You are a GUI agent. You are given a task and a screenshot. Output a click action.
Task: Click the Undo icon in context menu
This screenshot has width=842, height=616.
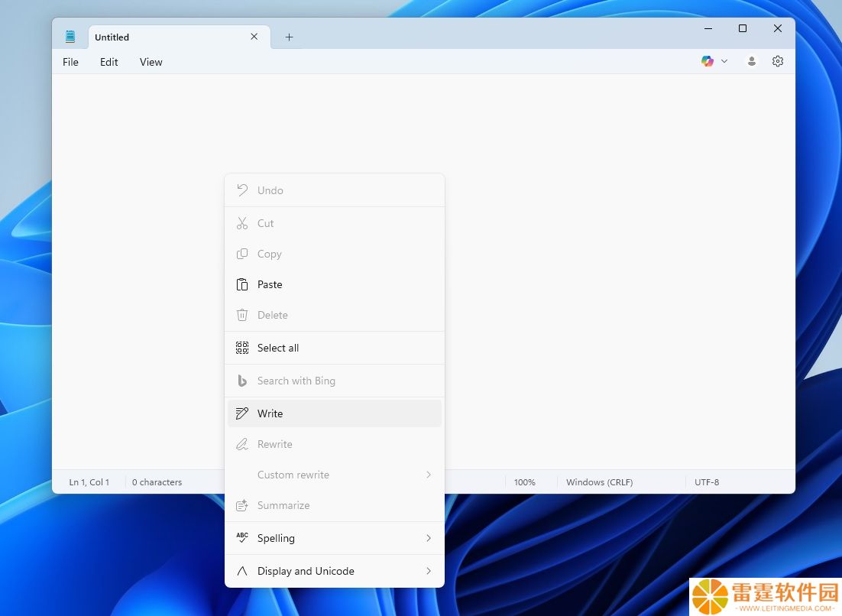[x=242, y=190]
